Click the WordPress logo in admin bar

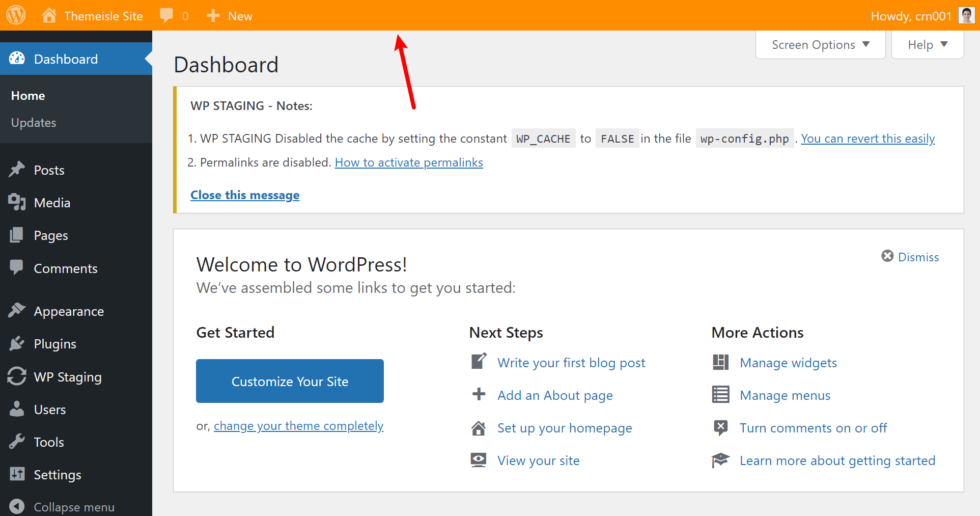point(15,15)
